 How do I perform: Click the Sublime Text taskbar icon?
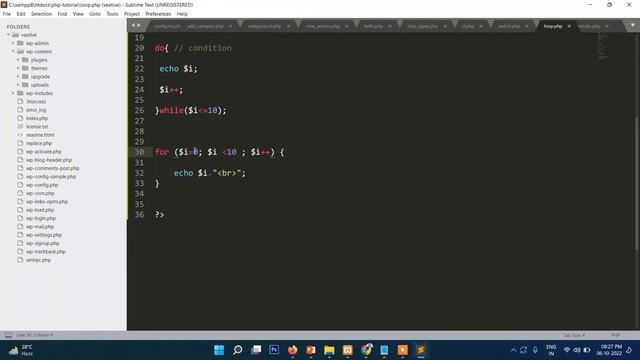421,350
